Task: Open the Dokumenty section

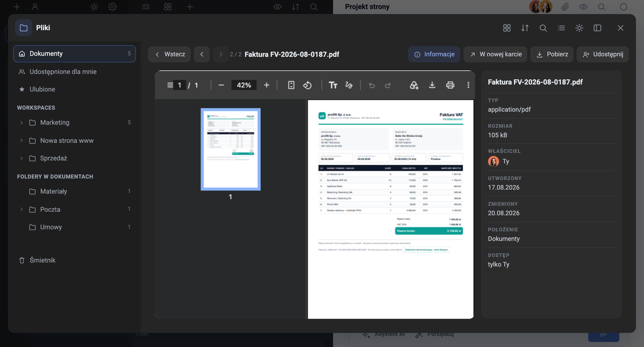Action: pyautogui.click(x=75, y=54)
